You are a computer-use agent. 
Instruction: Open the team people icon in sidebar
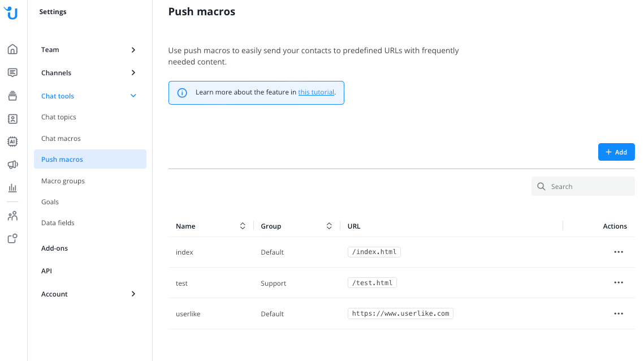tap(13, 216)
